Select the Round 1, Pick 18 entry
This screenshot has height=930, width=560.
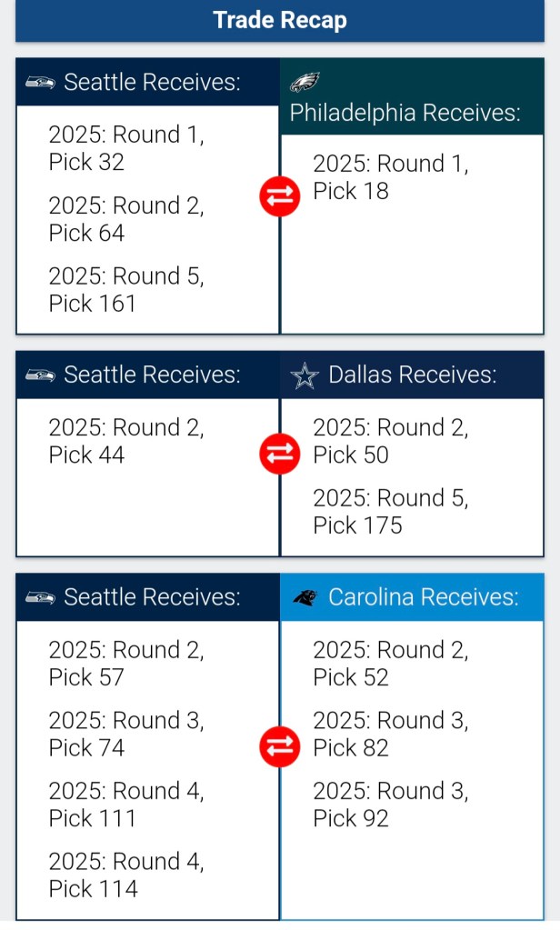click(391, 177)
